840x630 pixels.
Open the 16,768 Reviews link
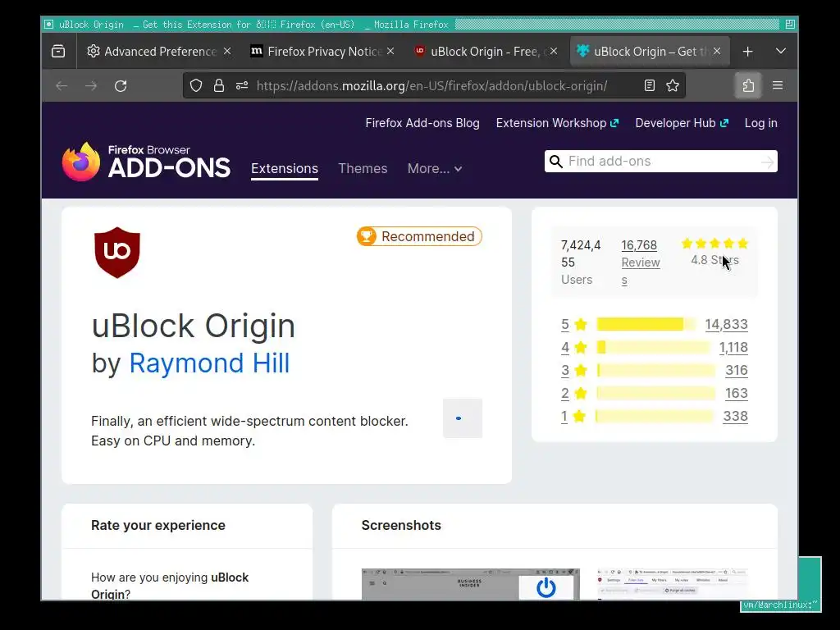point(641,262)
